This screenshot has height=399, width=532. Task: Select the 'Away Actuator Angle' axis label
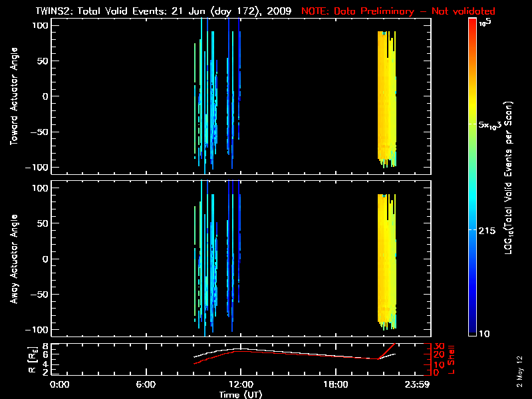tap(15, 259)
